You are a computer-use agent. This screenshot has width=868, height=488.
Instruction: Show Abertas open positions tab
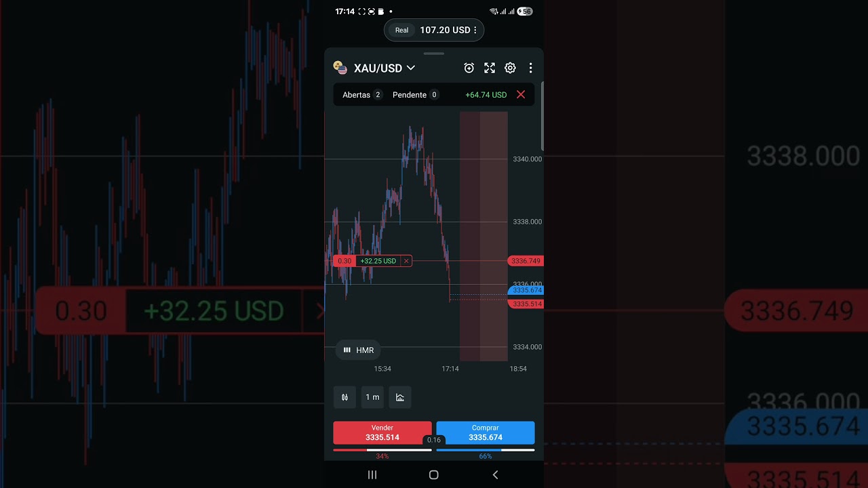click(x=362, y=95)
